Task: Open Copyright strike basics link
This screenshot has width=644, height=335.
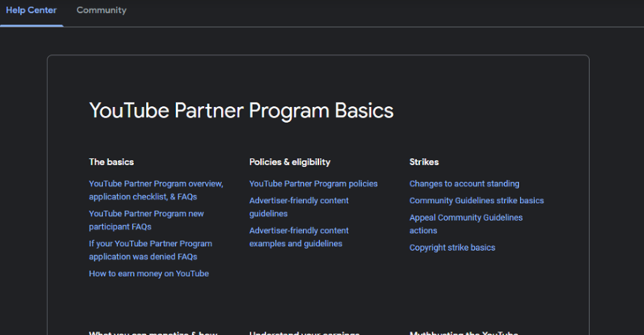Action: tap(452, 248)
